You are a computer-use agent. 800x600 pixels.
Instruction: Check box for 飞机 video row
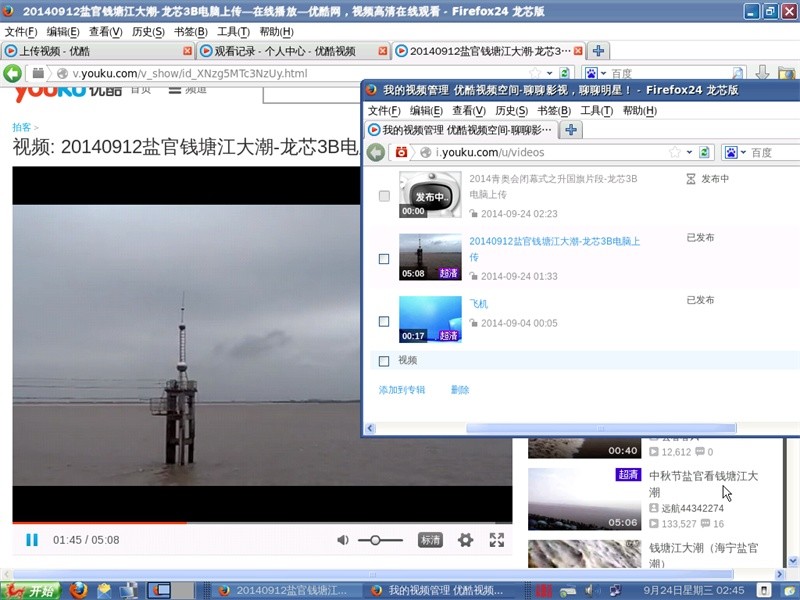[384, 321]
